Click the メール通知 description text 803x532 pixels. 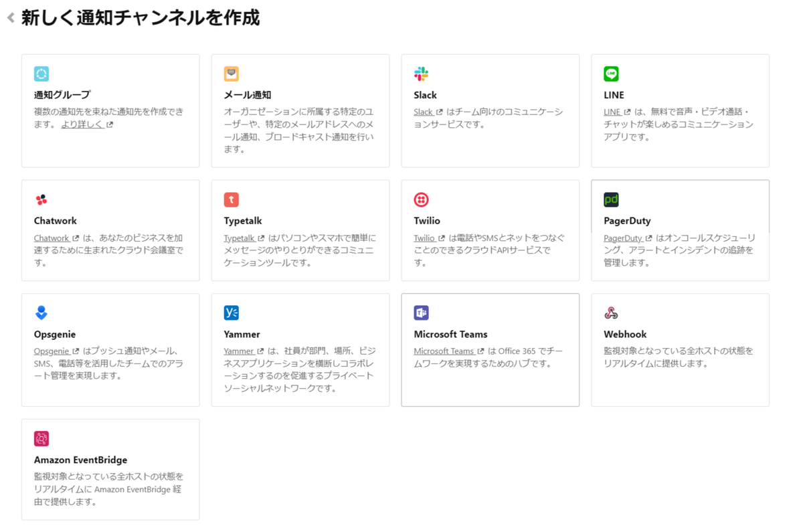299,130
